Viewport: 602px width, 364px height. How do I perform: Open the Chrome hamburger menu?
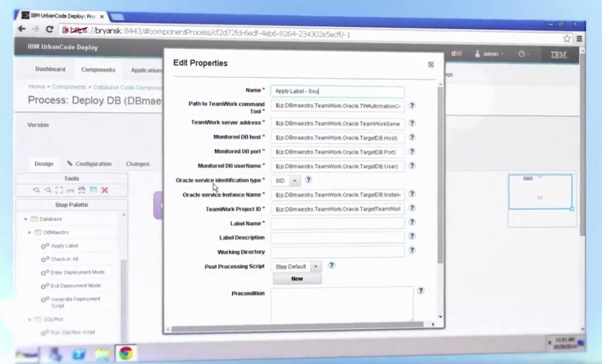tap(579, 39)
